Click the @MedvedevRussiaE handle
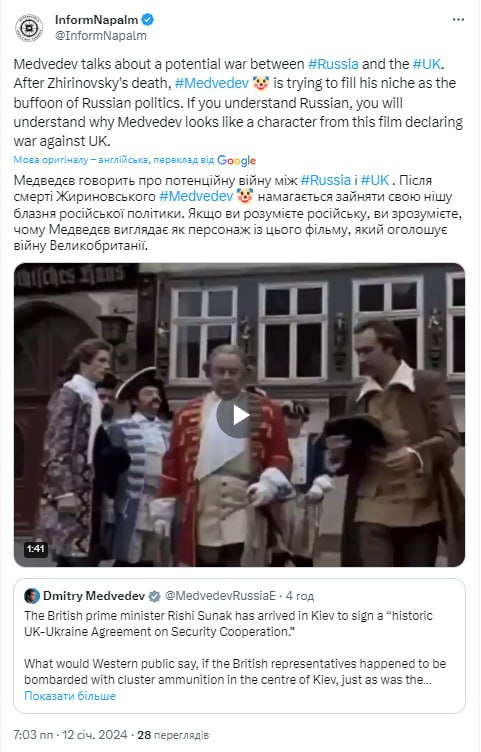This screenshot has height=752, width=481. point(220,596)
